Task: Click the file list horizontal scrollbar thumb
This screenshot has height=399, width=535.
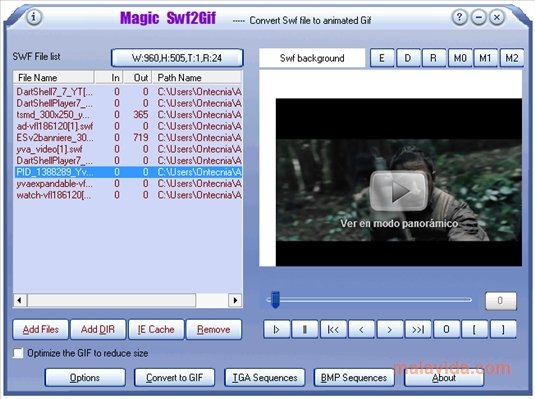Action: click(x=112, y=300)
